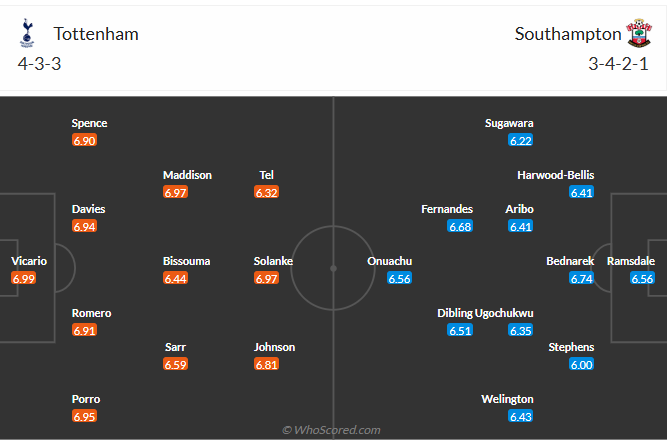Screen dimensions: 670x440
Task: Click the 3-4-2-1 formation label
Action: [620, 63]
